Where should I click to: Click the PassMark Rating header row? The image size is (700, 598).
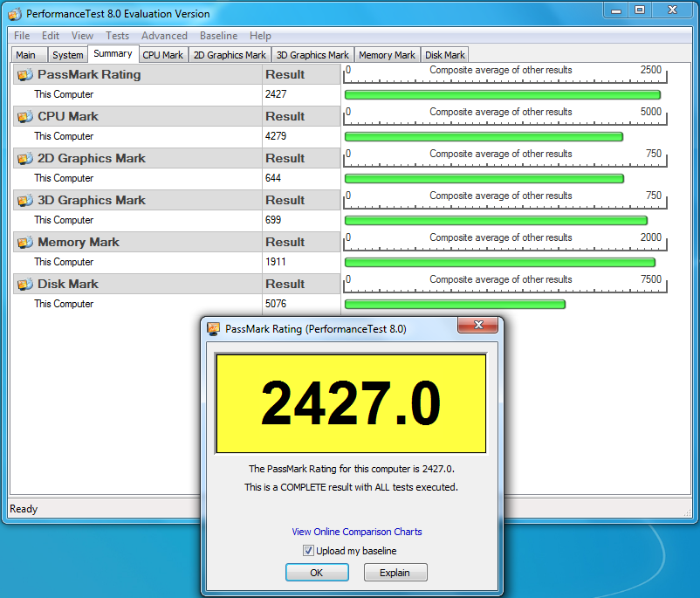click(177, 74)
